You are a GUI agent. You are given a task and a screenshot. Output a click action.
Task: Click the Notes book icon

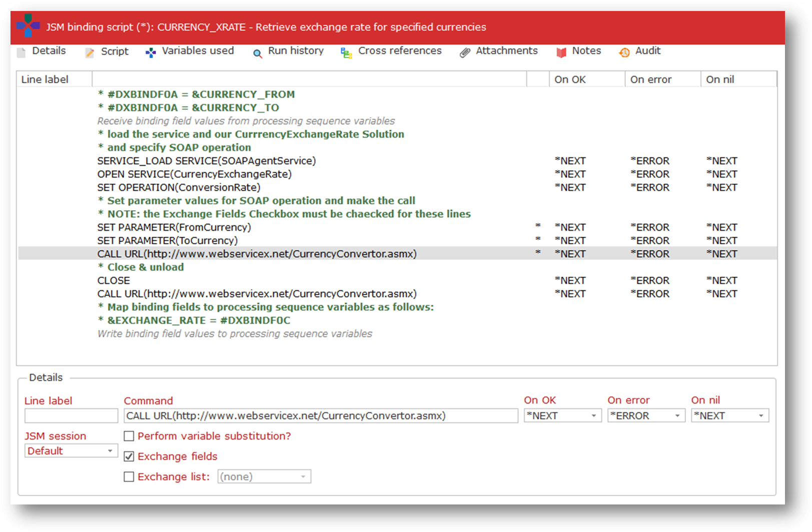pos(561,53)
